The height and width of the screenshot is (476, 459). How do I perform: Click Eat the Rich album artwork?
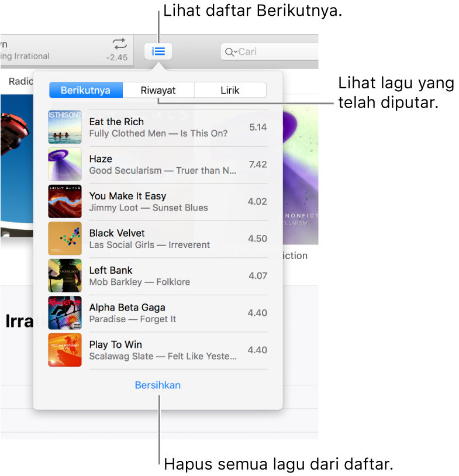tap(65, 127)
